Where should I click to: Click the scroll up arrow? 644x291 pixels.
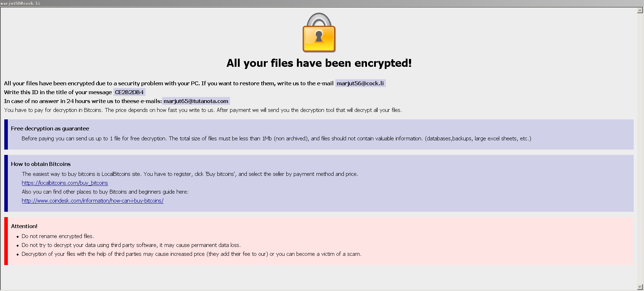point(640,11)
